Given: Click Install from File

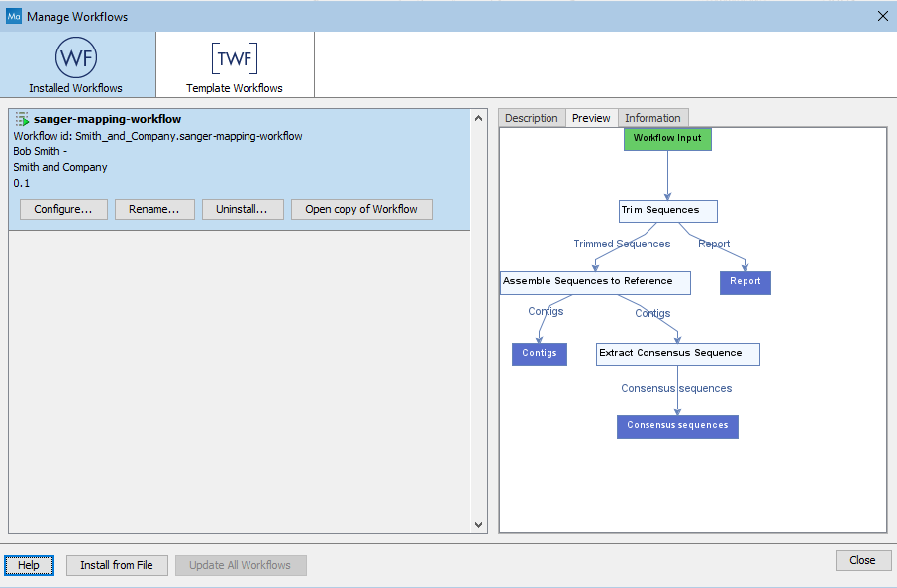Looking at the screenshot, I should tap(117, 565).
